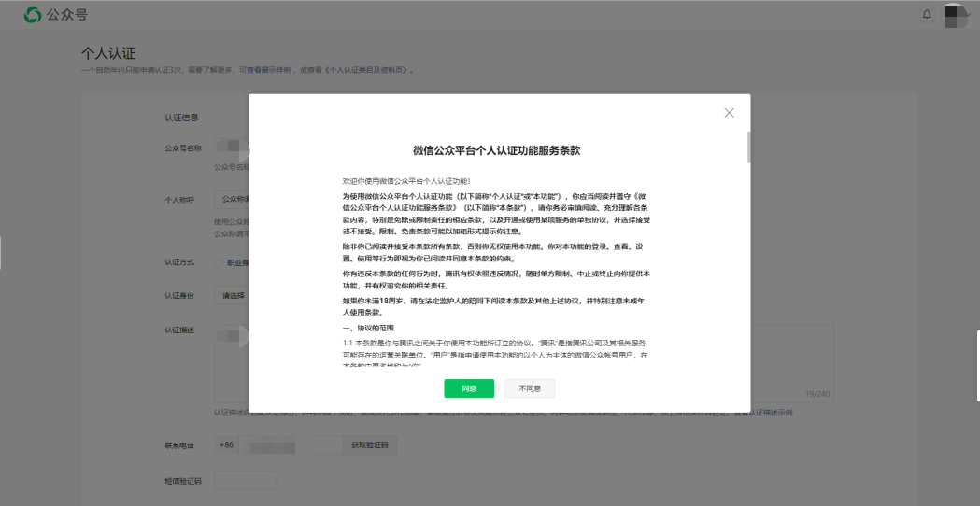Click the 欢迎你使用微信公众平台个人认证功能 line

pos(406,181)
